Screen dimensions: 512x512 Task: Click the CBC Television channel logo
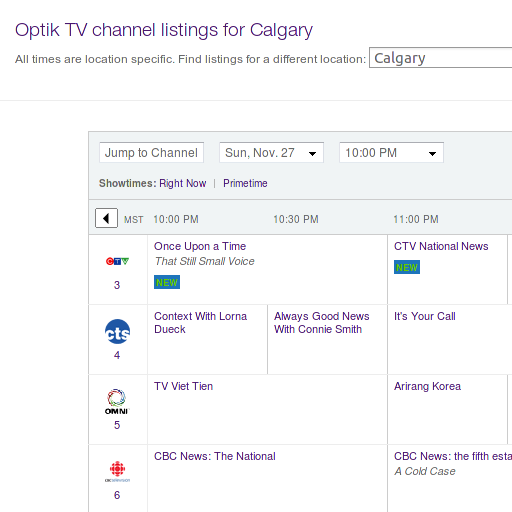(117, 472)
